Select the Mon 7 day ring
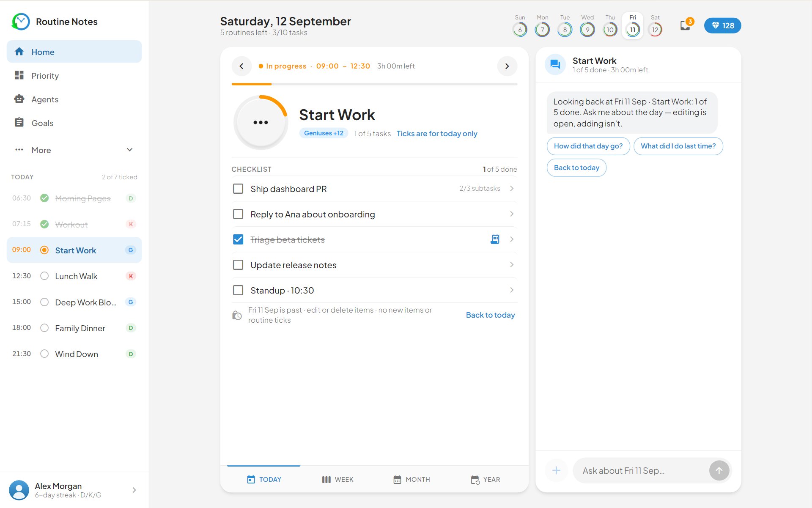The height and width of the screenshot is (508, 812). point(542,30)
